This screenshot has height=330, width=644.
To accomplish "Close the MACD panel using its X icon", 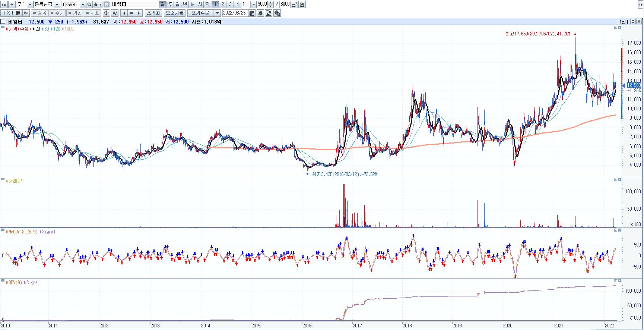I will [x=619, y=230].
